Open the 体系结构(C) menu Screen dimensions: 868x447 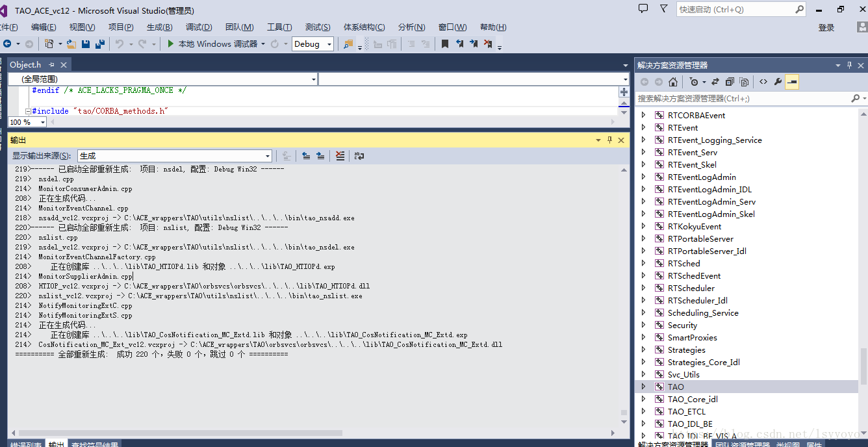[364, 27]
